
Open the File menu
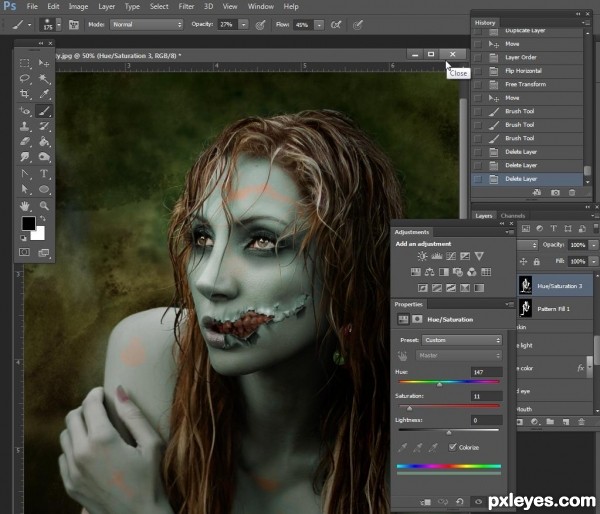coord(32,7)
